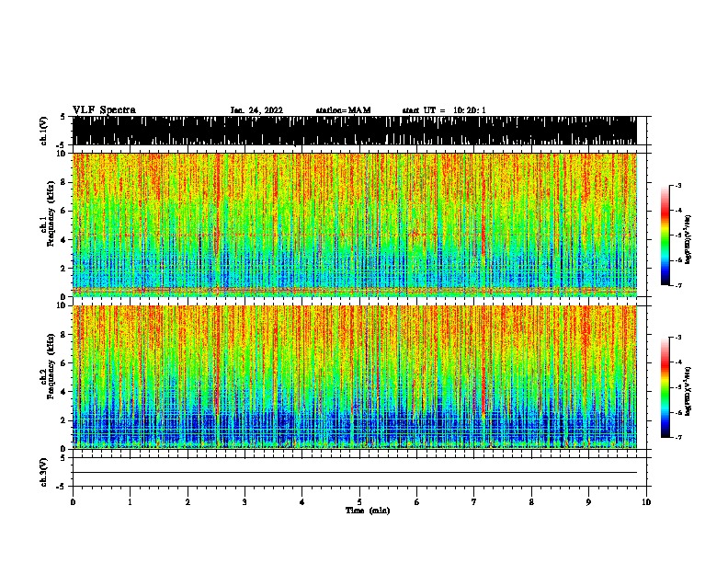
Task: Click time axis tick label "3"
Action: click(x=245, y=502)
